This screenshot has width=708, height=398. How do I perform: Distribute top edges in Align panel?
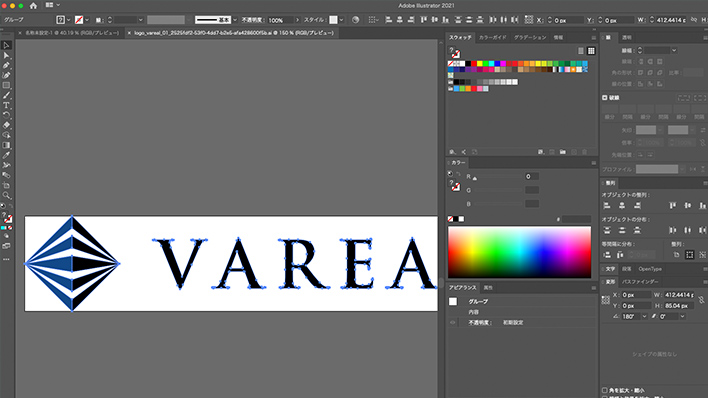point(607,230)
